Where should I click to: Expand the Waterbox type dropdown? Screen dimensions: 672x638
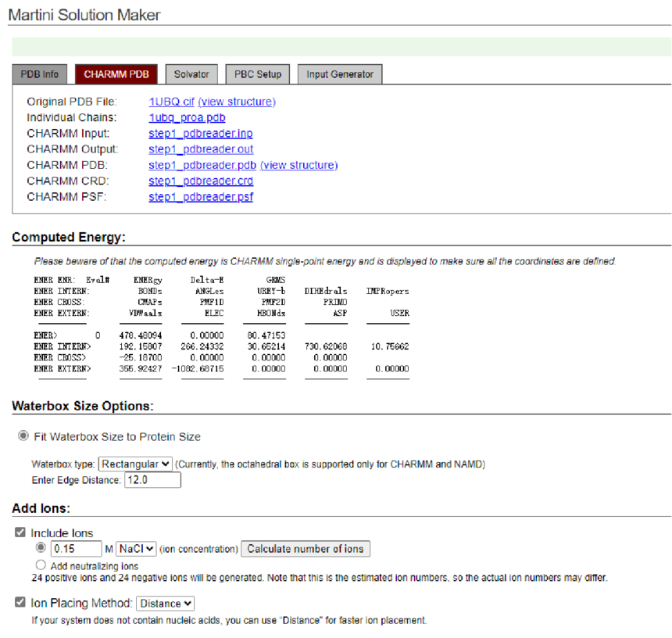pyautogui.click(x=136, y=464)
